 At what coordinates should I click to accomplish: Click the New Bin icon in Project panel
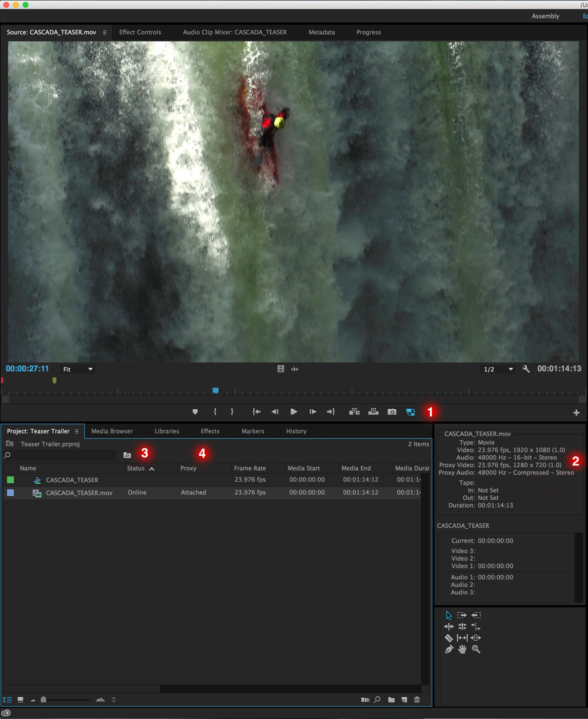391,700
